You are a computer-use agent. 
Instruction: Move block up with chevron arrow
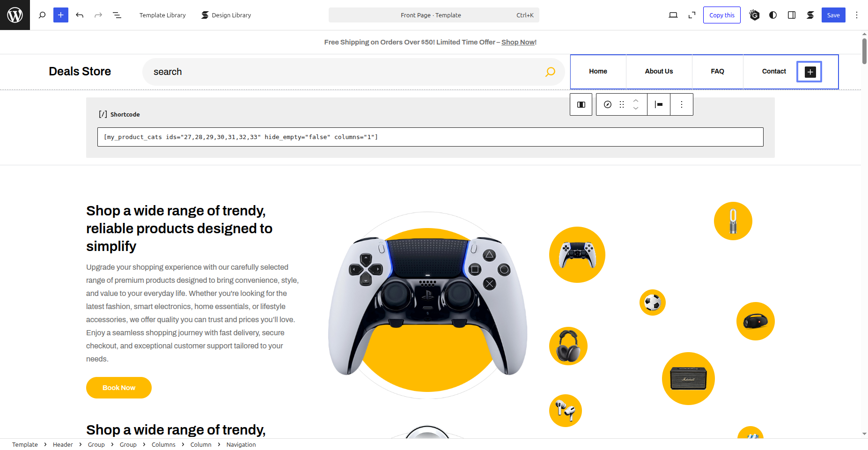click(636, 101)
